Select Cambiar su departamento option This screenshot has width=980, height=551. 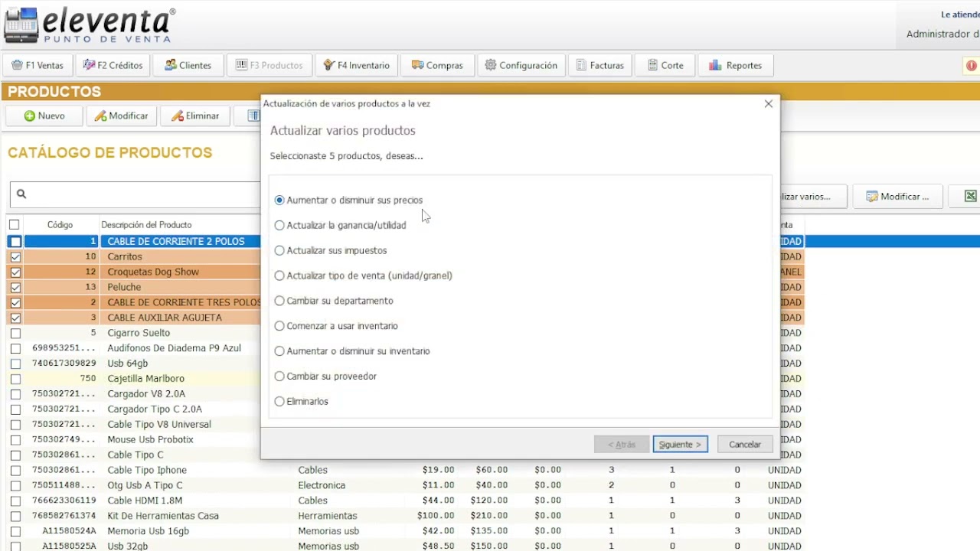tap(334, 302)
